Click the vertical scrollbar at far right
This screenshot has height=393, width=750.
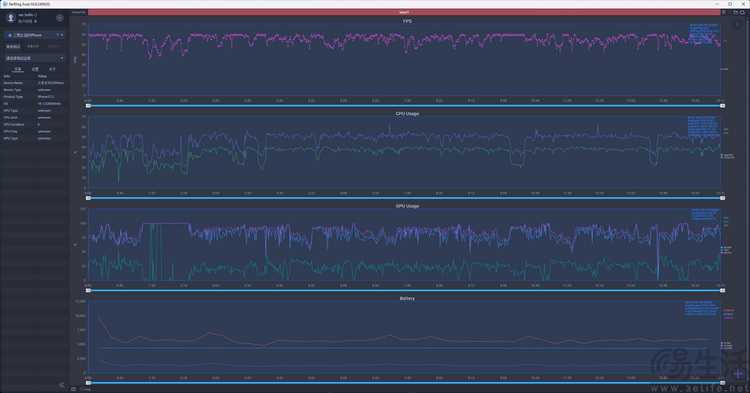(748, 201)
